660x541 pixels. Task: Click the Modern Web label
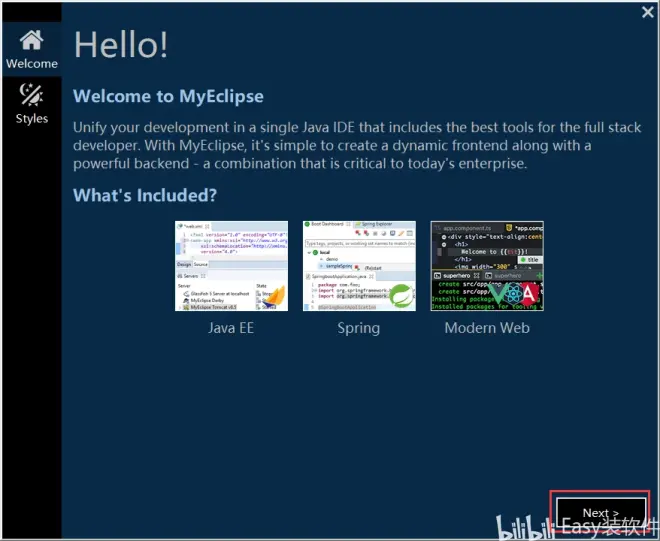pyautogui.click(x=487, y=328)
